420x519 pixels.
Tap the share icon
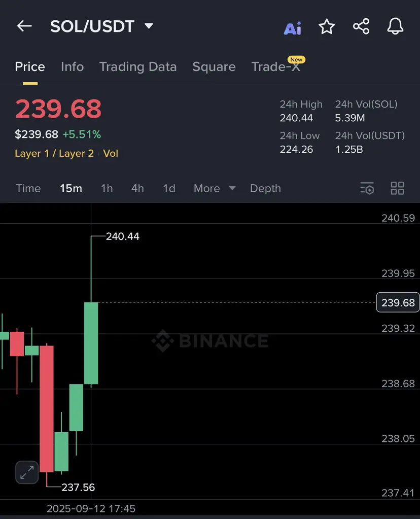[x=361, y=26]
